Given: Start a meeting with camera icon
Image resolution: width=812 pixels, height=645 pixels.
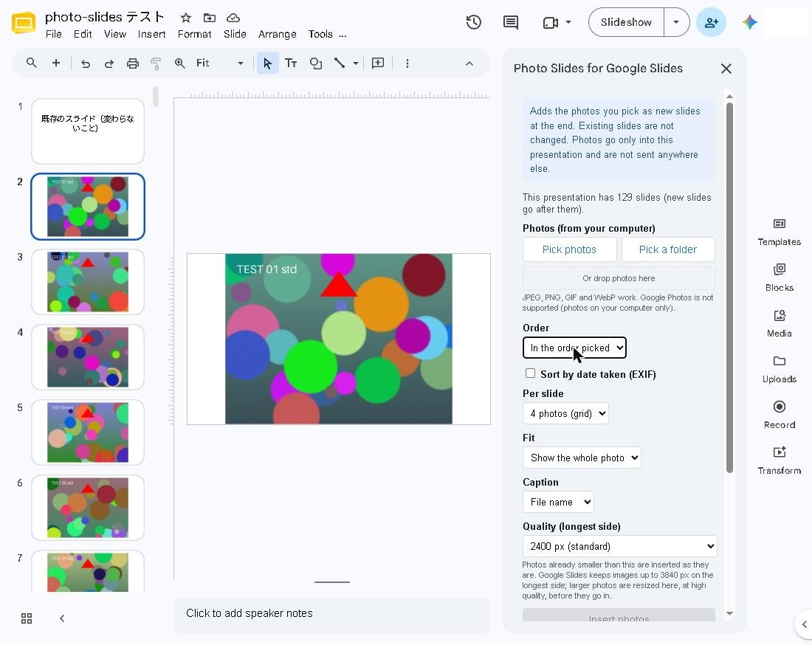Looking at the screenshot, I should [551, 22].
